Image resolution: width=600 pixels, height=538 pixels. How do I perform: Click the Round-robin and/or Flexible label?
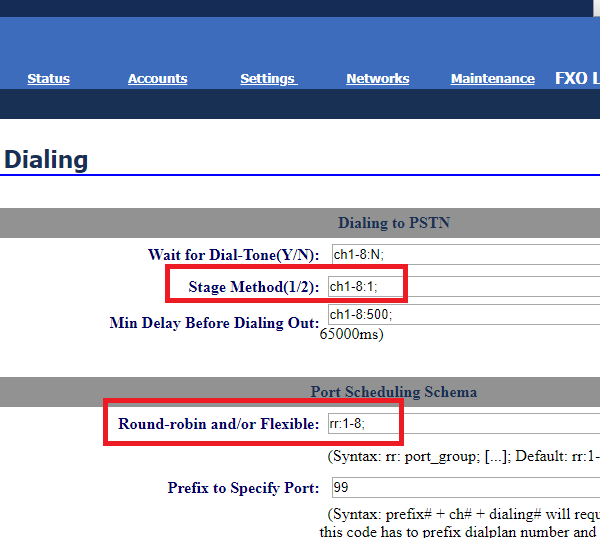pyautogui.click(x=218, y=423)
